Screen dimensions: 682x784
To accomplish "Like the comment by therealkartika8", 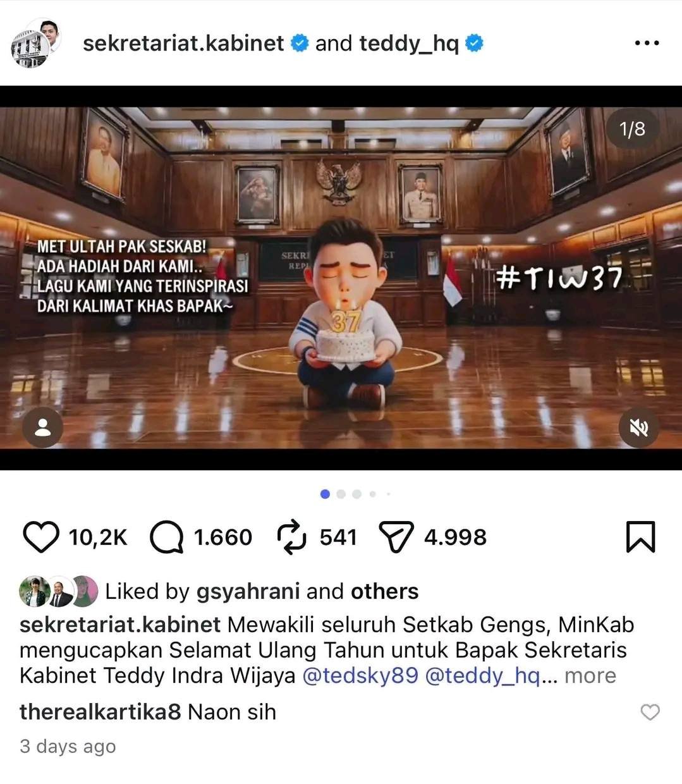I will pos(650,713).
